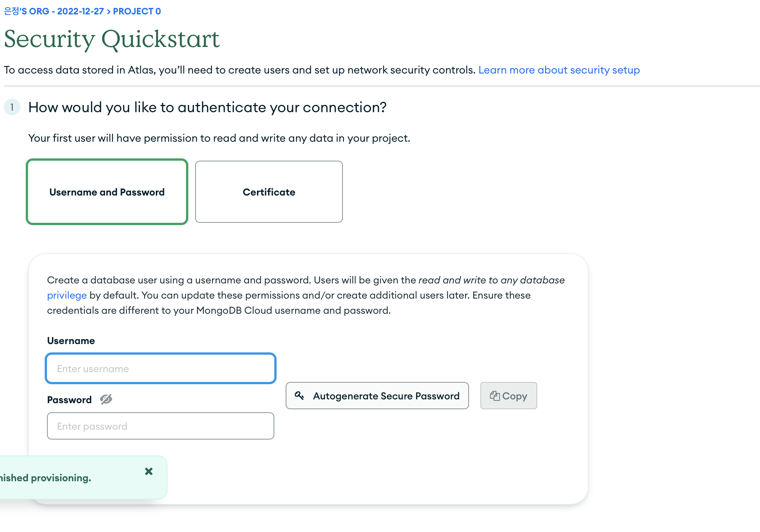Open the privilege documentation link
This screenshot has width=760, height=532.
coord(67,295)
